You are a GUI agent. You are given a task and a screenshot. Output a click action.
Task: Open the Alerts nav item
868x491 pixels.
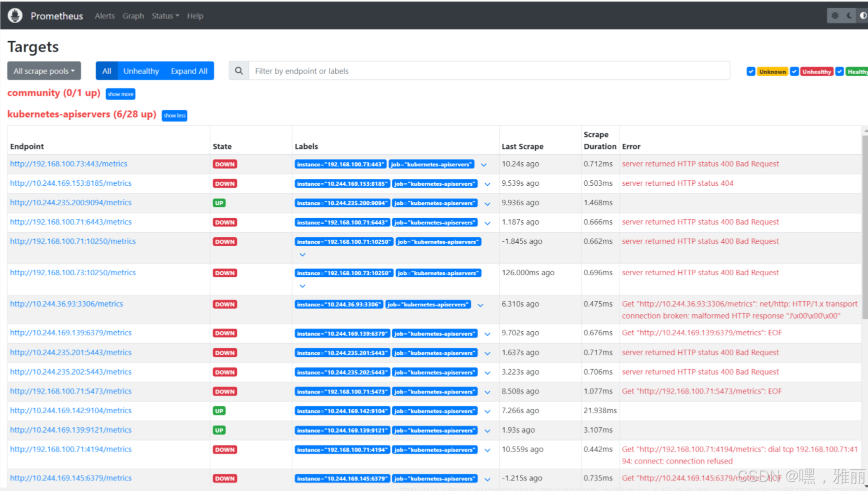coord(105,16)
